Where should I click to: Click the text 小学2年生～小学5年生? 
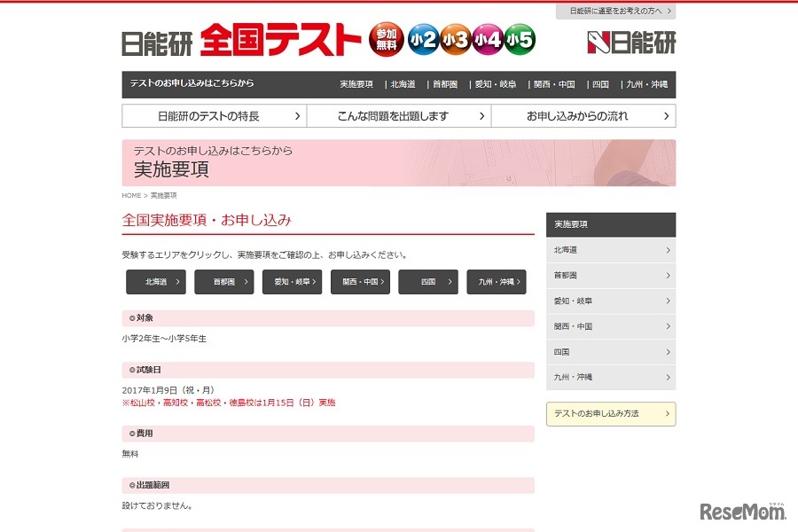click(164, 339)
